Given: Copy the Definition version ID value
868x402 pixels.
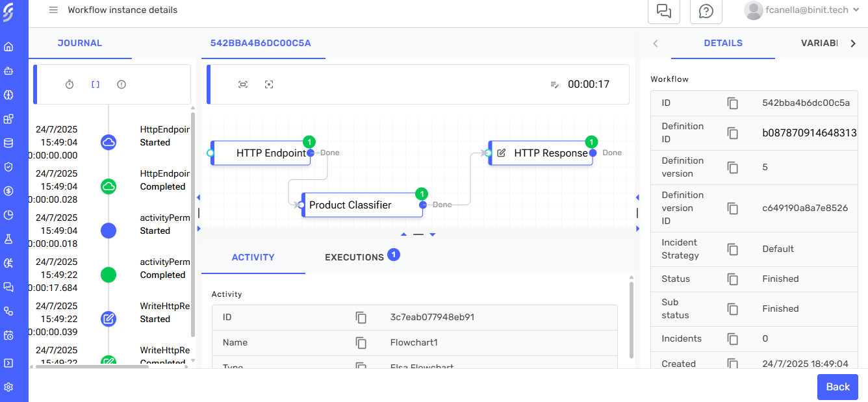Looking at the screenshot, I should click(x=734, y=208).
